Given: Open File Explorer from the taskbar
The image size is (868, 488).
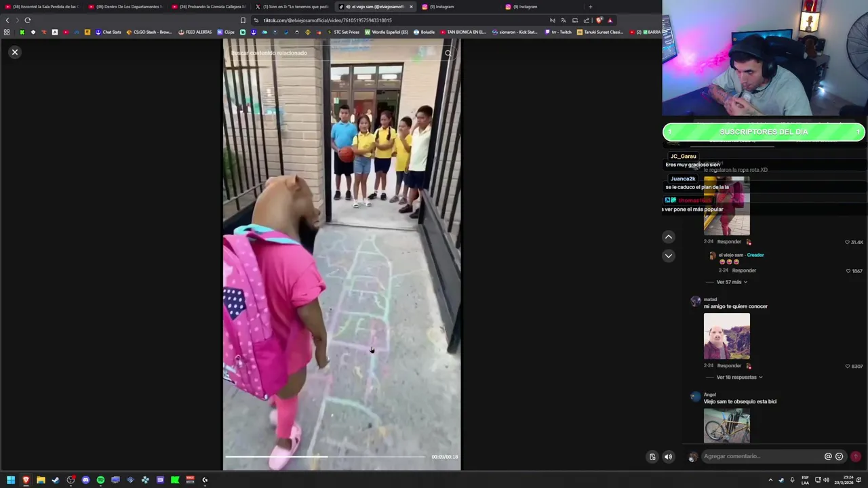Looking at the screenshot, I should pyautogui.click(x=41, y=480).
